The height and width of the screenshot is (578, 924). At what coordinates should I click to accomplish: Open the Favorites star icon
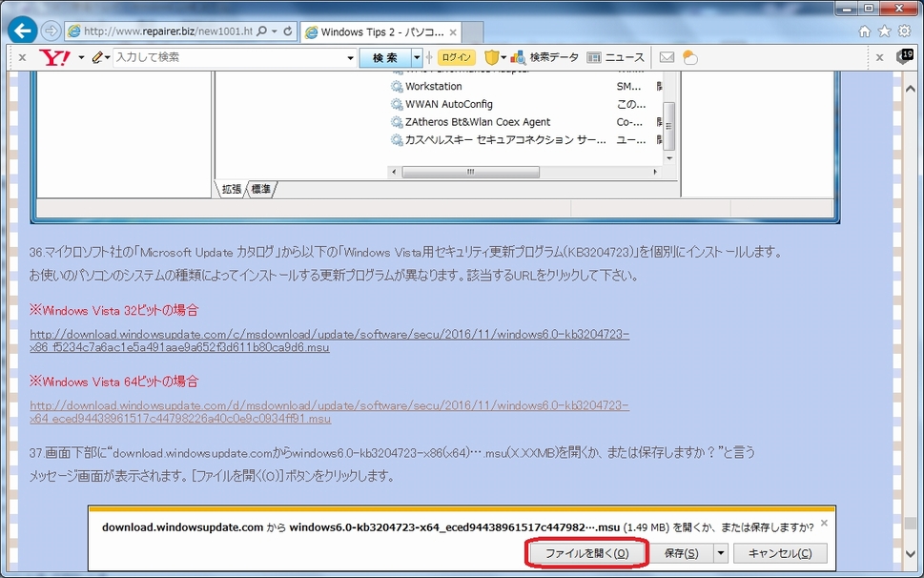pyautogui.click(x=885, y=31)
